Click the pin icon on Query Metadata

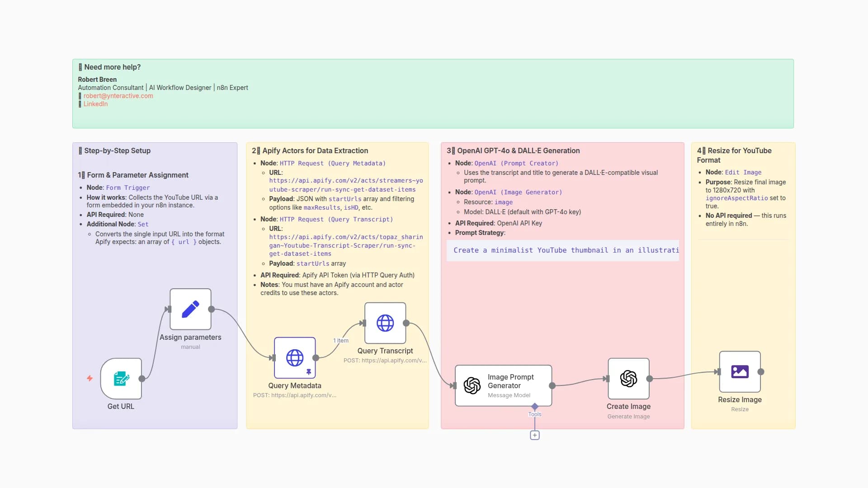click(309, 371)
